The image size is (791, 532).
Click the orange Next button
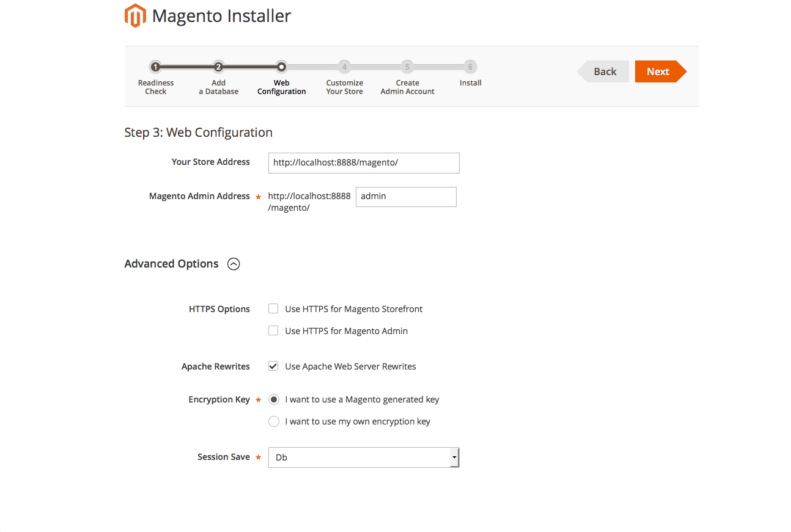(660, 71)
